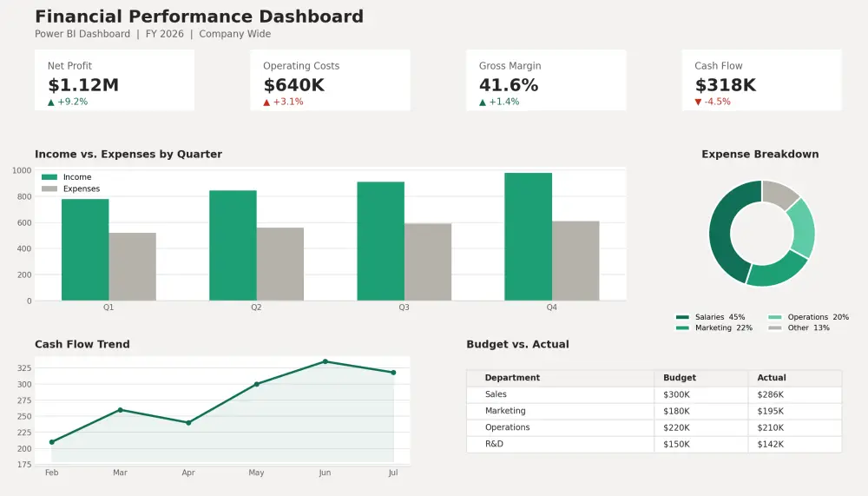Click the Power BI Dashboard subtitle text

[x=82, y=34]
